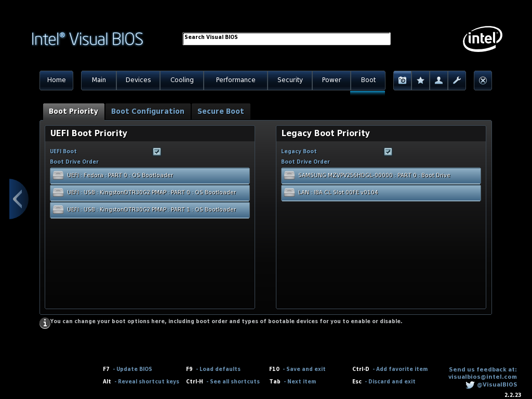
Task: Open the Secure Boot tab
Action: click(x=220, y=112)
